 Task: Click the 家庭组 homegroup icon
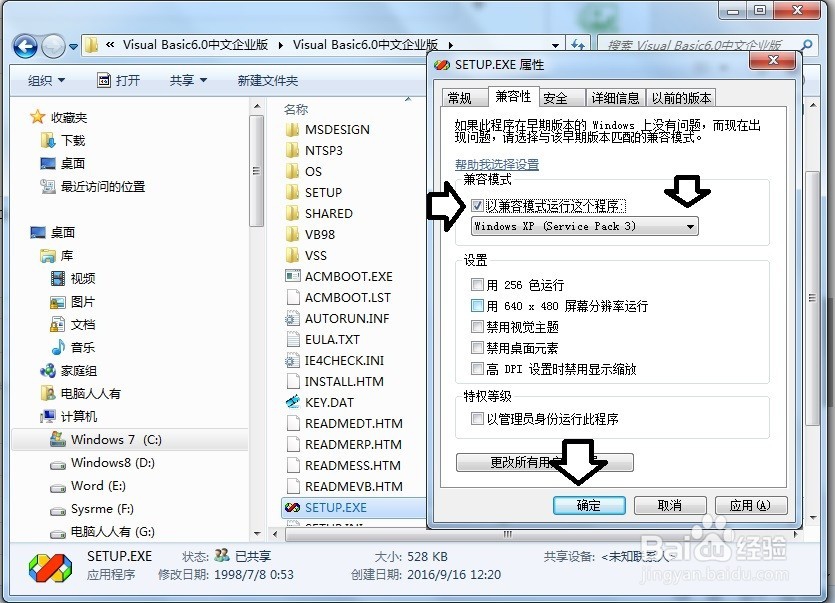(x=48, y=370)
